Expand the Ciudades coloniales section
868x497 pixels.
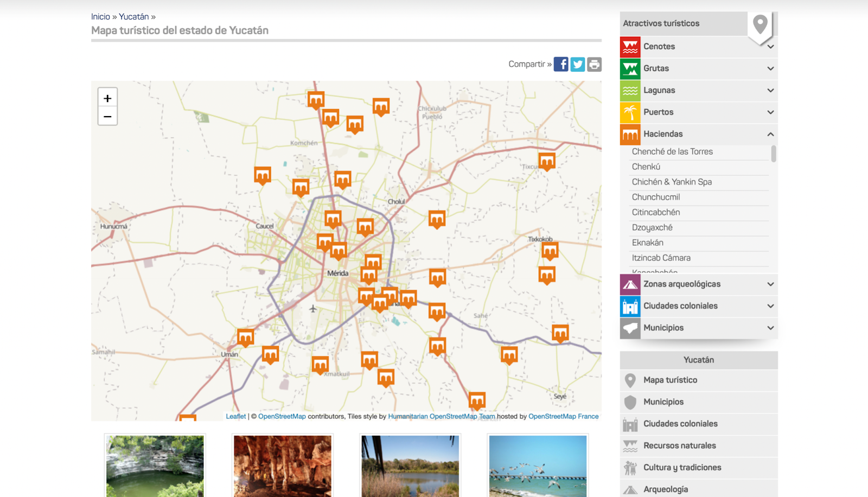(x=770, y=306)
